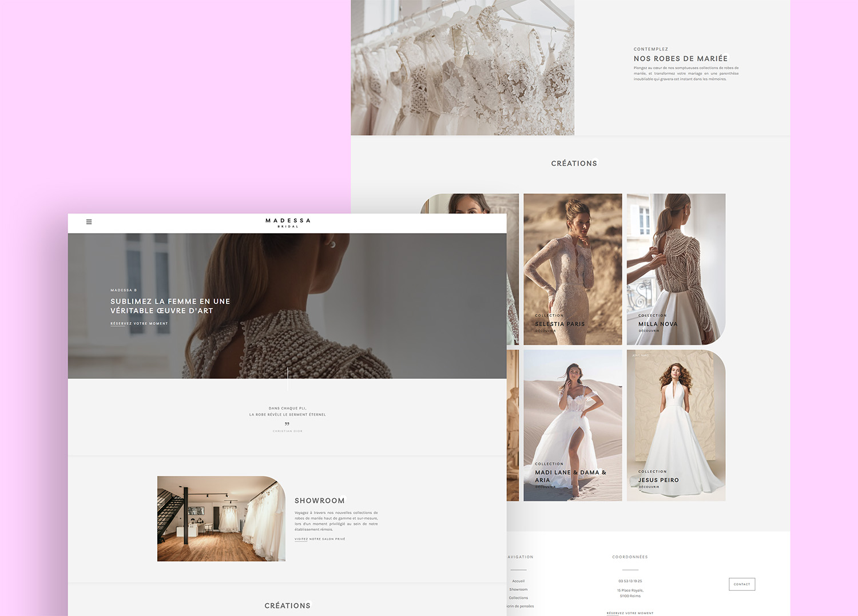
Task: Open the 'Visitez notre salon privé' link
Action: click(x=320, y=539)
